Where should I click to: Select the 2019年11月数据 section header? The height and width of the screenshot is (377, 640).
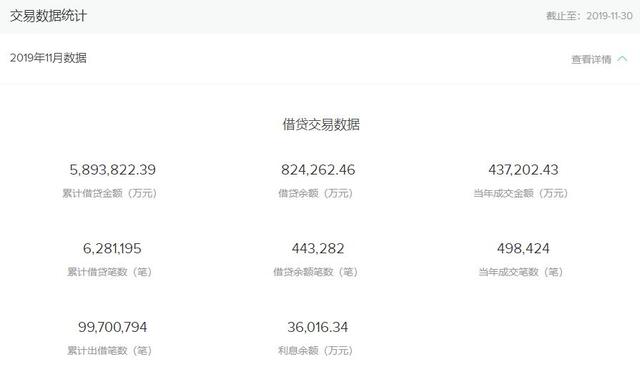[48, 58]
